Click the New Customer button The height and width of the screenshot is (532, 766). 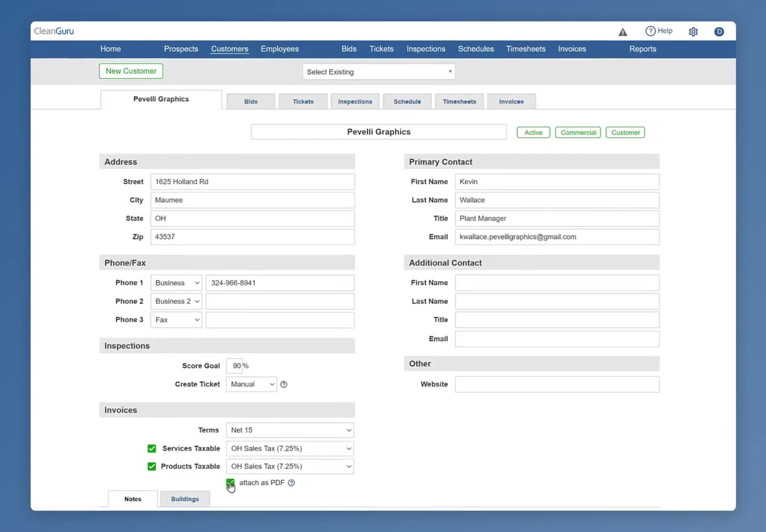[131, 71]
